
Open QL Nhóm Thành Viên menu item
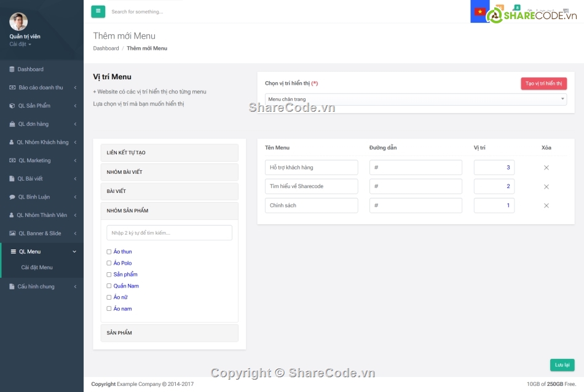(x=42, y=215)
